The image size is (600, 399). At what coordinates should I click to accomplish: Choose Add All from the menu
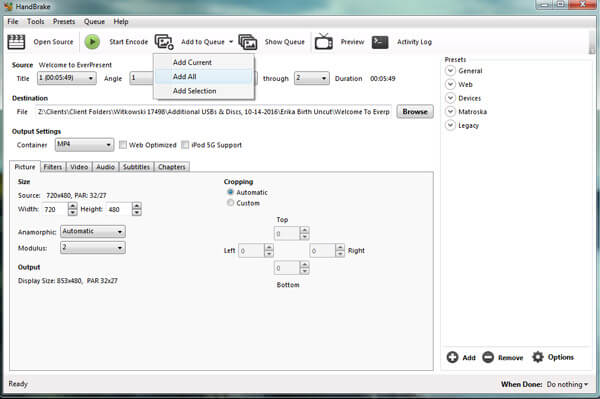[204, 77]
